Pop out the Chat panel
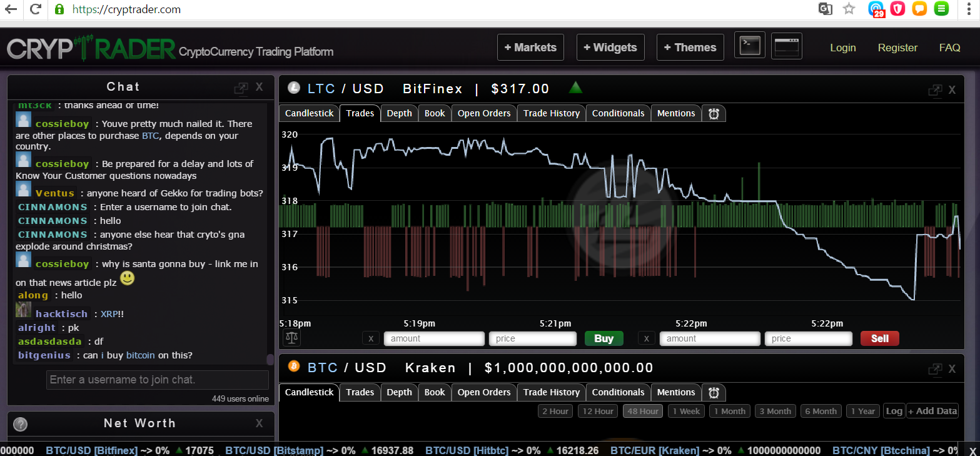 (x=241, y=88)
